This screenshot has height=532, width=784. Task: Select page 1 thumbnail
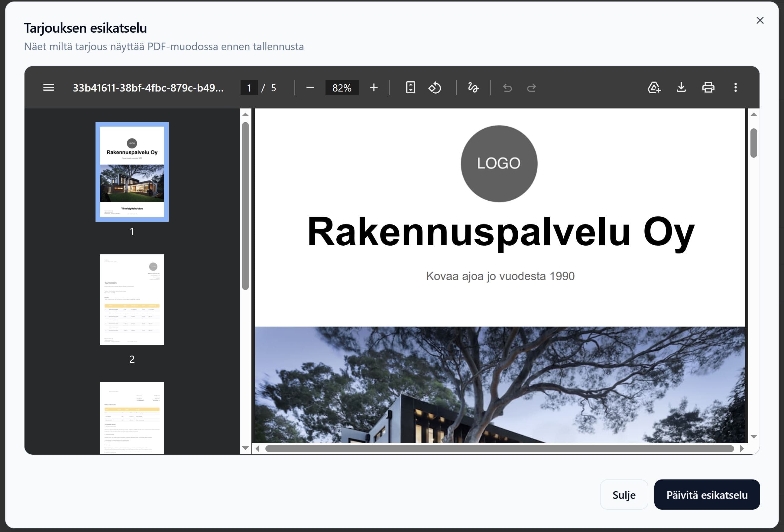click(x=132, y=172)
